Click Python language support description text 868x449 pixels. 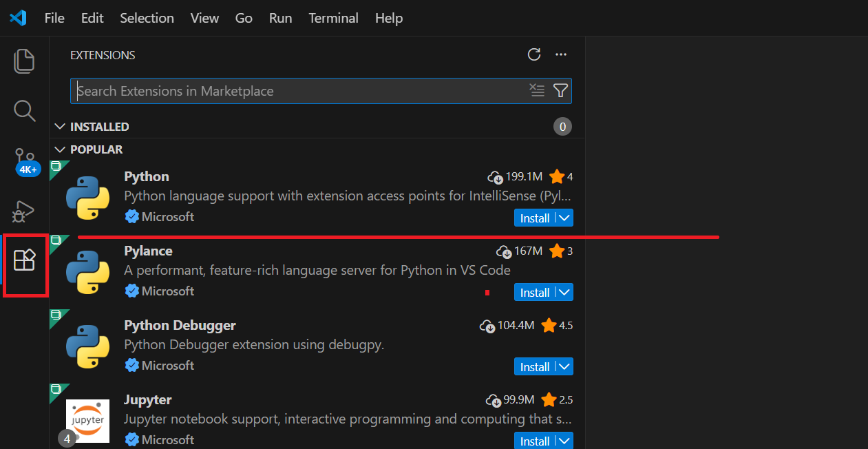pos(348,196)
